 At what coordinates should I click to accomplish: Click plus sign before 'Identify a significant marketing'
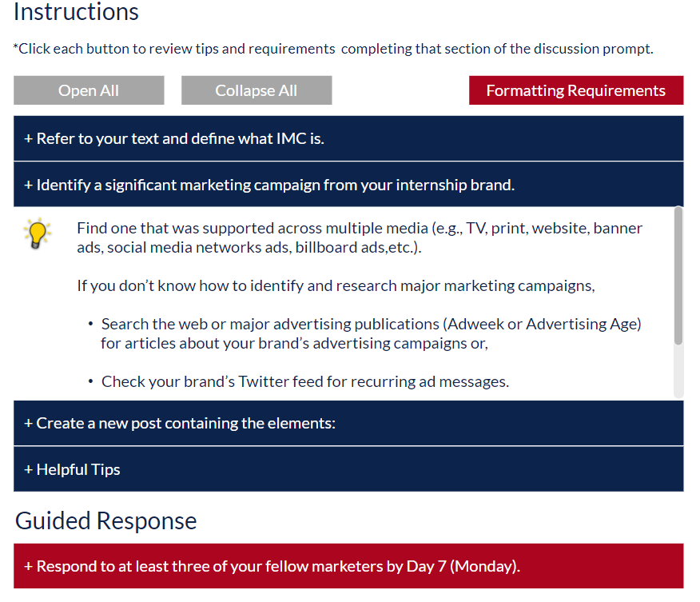tap(29, 185)
